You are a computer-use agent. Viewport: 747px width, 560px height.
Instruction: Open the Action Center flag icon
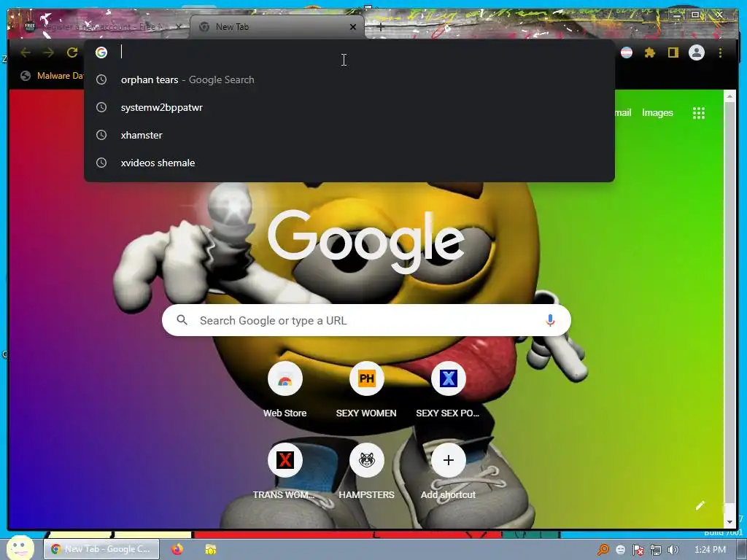point(638,551)
